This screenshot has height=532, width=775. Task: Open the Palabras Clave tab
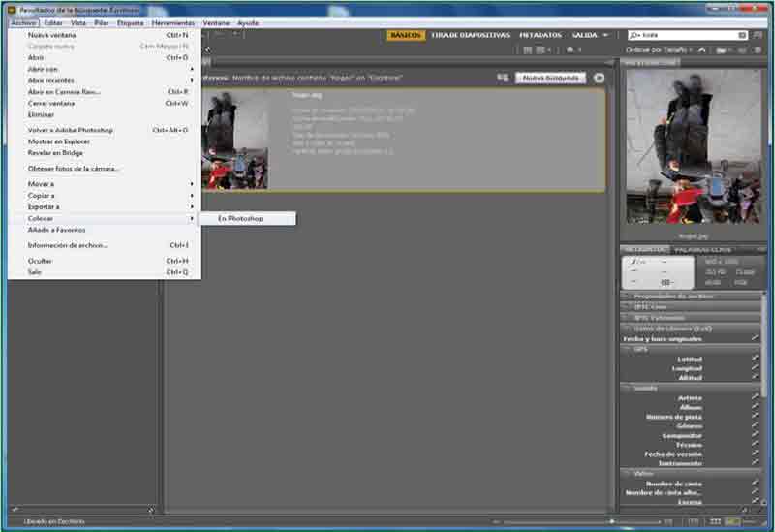pos(702,250)
